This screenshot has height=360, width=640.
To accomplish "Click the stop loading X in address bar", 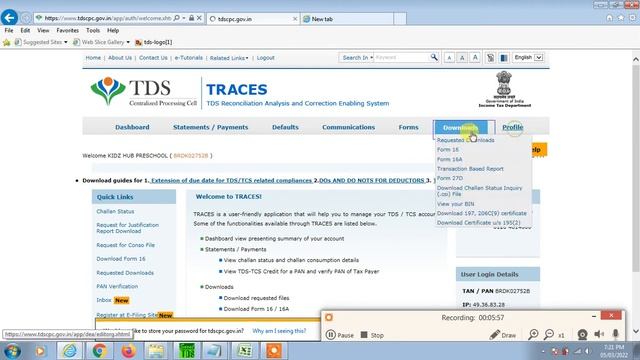I will tap(199, 18).
